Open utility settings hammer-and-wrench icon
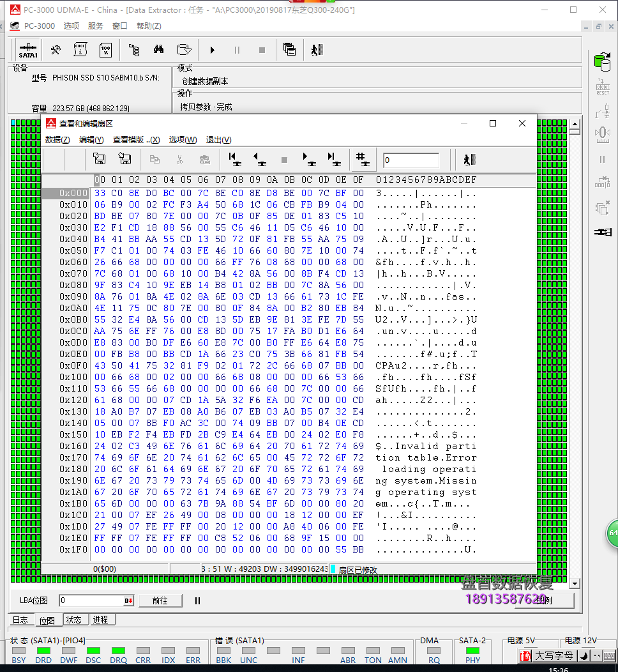The height and width of the screenshot is (672, 618). tap(56, 50)
